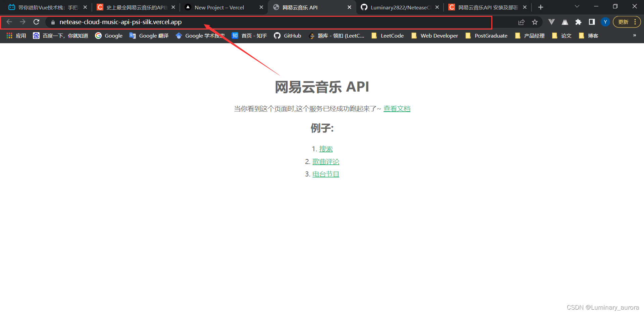Open Chrome three-dot menu
This screenshot has height=314, width=644.
pyautogui.click(x=635, y=22)
